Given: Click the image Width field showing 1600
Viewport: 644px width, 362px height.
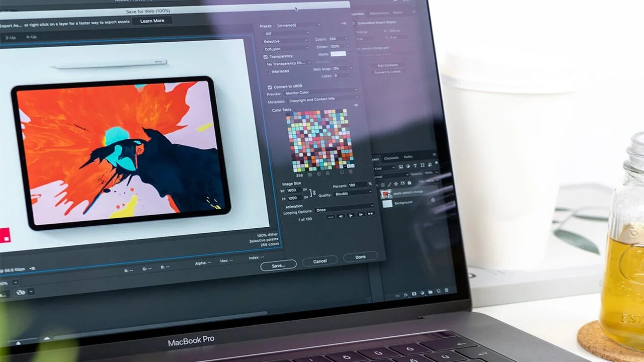Looking at the screenshot, I should point(294,191).
